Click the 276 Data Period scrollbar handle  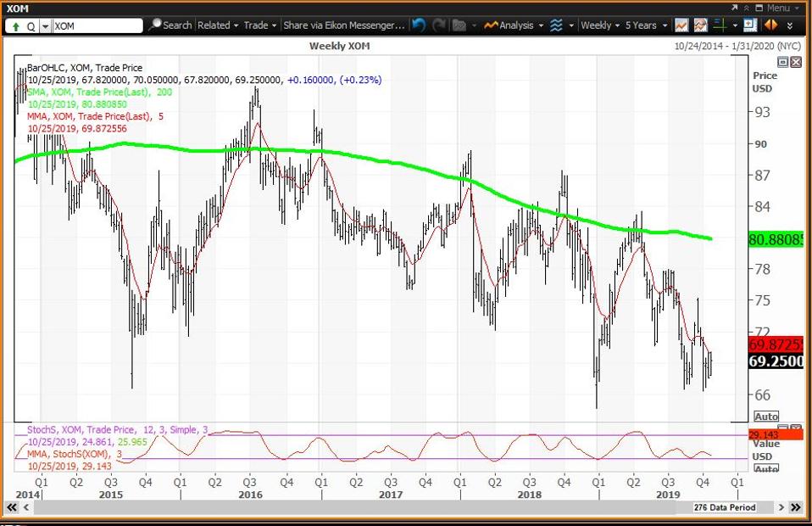(724, 507)
